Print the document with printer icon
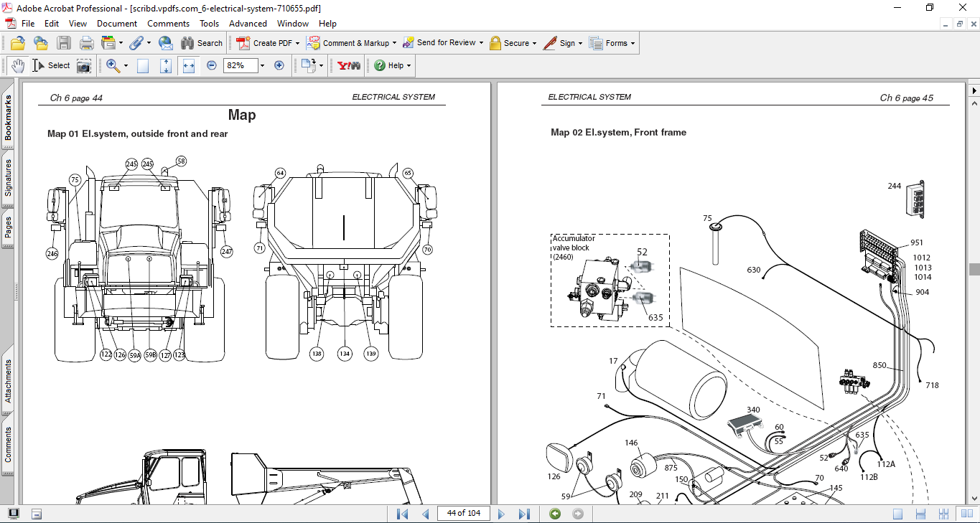 (86, 43)
